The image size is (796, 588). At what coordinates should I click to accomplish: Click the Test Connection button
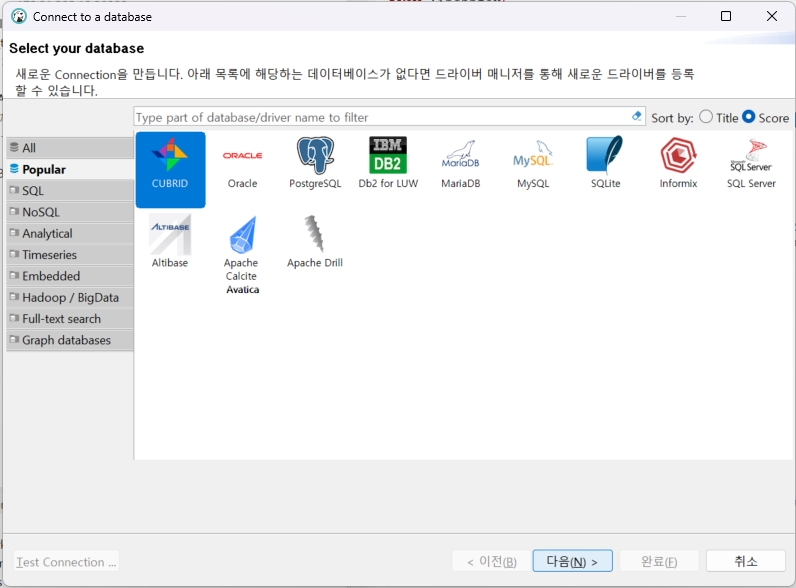(66, 562)
